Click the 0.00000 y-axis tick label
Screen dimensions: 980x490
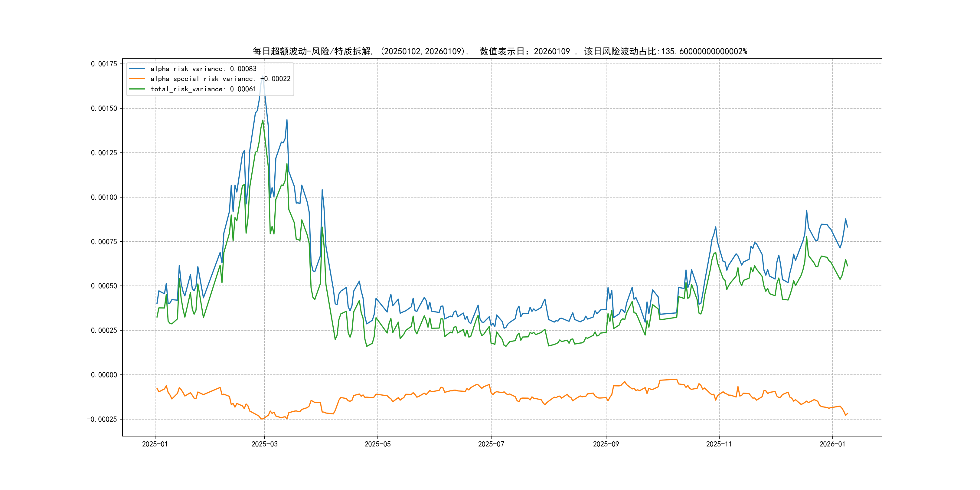pyautogui.click(x=104, y=375)
